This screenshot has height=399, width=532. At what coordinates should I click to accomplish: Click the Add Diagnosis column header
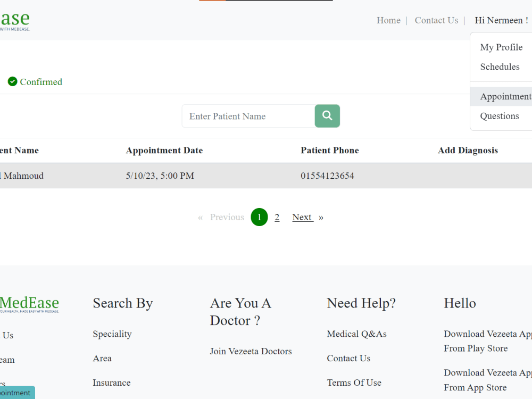click(x=468, y=151)
